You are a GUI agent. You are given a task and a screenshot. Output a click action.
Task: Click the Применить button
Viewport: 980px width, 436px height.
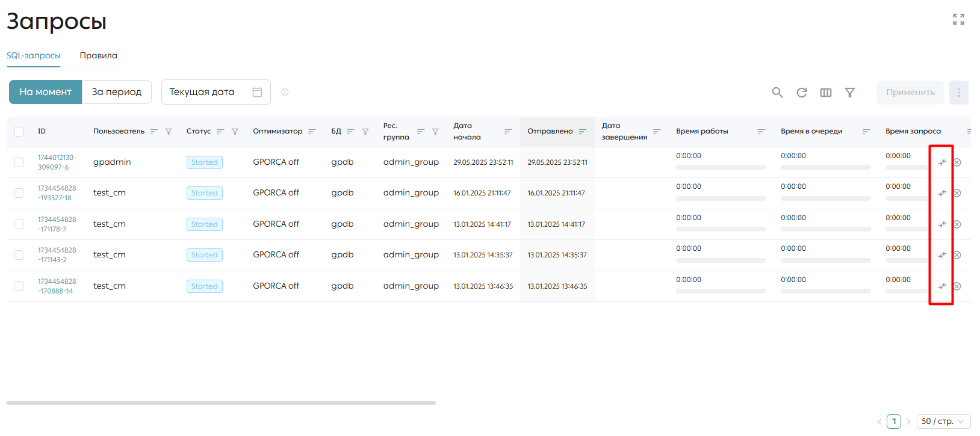point(910,93)
